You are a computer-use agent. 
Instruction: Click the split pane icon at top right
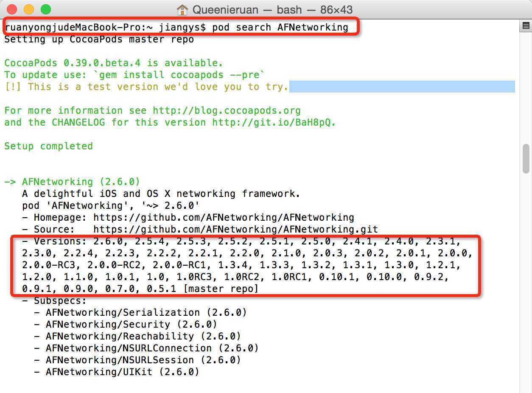[x=526, y=26]
